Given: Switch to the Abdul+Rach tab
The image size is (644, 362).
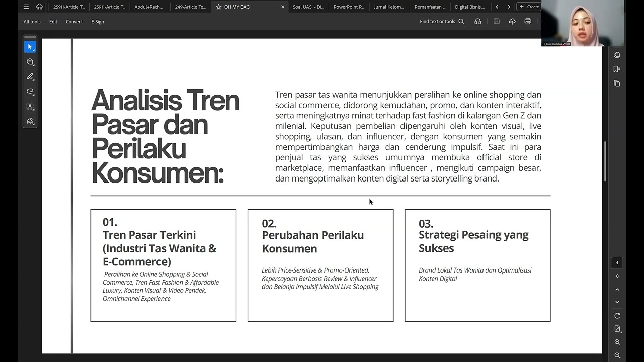Looking at the screenshot, I should 149,7.
